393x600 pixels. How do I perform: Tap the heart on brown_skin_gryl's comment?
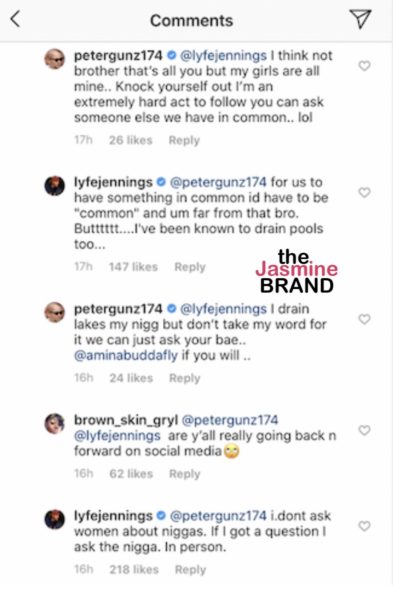tap(364, 430)
